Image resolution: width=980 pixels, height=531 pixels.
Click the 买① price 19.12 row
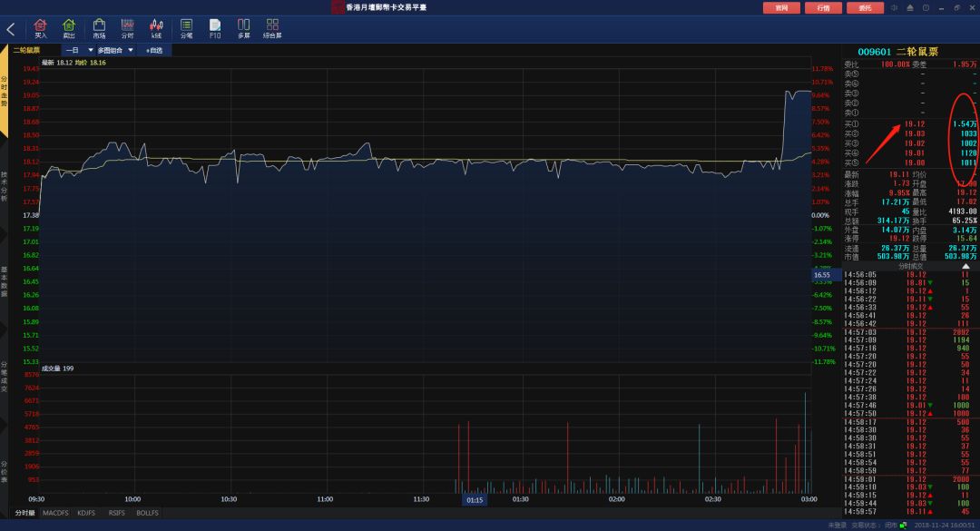point(910,123)
